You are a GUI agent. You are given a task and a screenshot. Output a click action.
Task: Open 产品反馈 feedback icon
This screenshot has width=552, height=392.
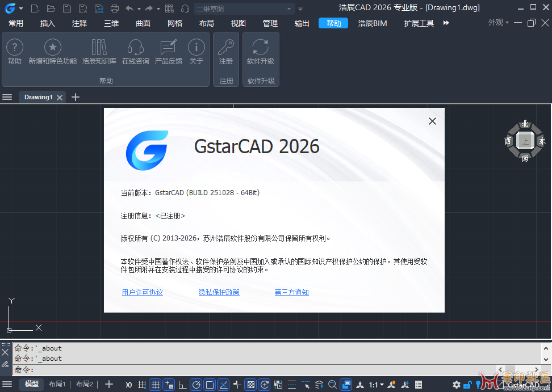pos(169,48)
